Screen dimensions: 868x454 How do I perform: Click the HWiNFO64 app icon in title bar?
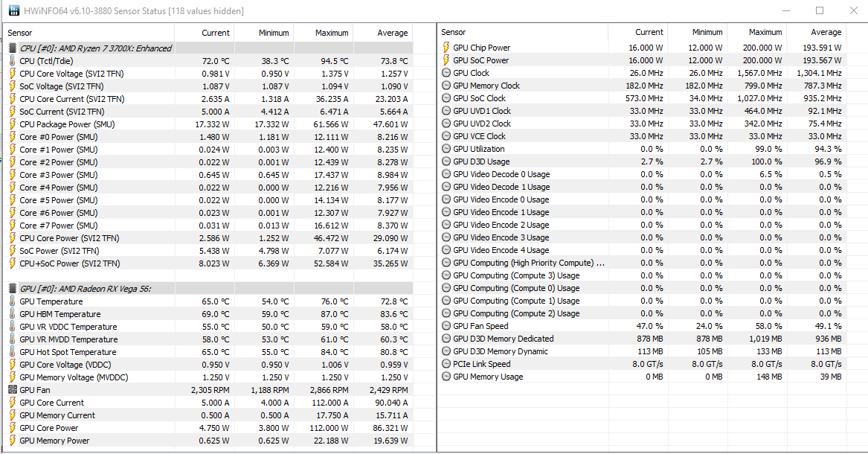pyautogui.click(x=14, y=10)
